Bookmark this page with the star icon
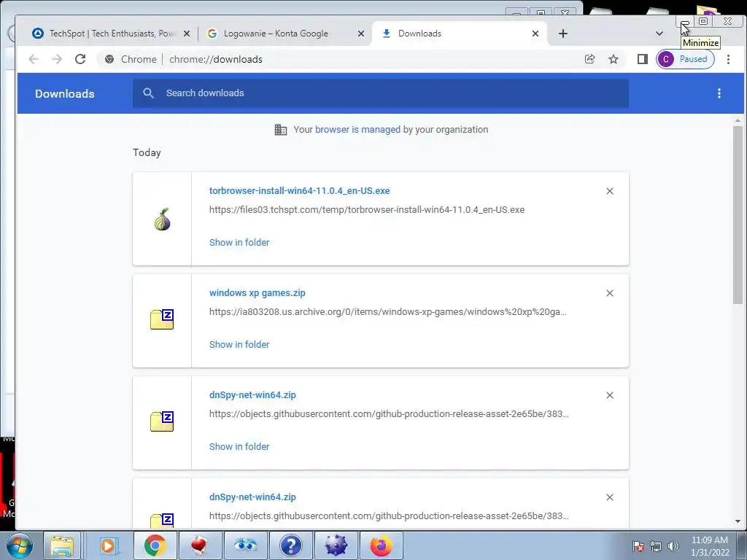Viewport: 747px width, 560px height. pos(613,59)
